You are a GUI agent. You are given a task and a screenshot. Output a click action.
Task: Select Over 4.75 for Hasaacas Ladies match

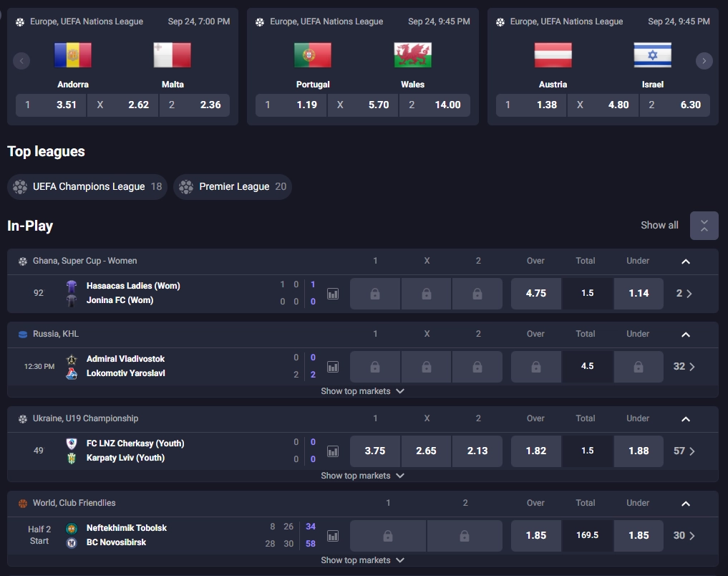(535, 294)
